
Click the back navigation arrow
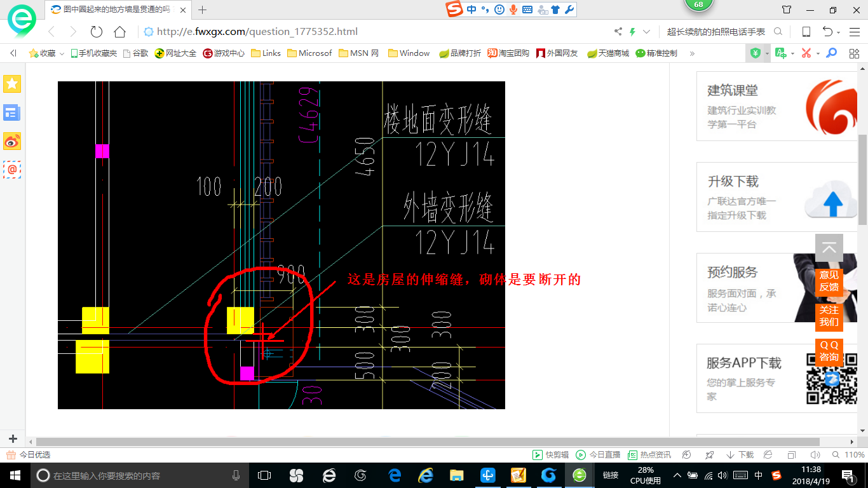pos(52,32)
